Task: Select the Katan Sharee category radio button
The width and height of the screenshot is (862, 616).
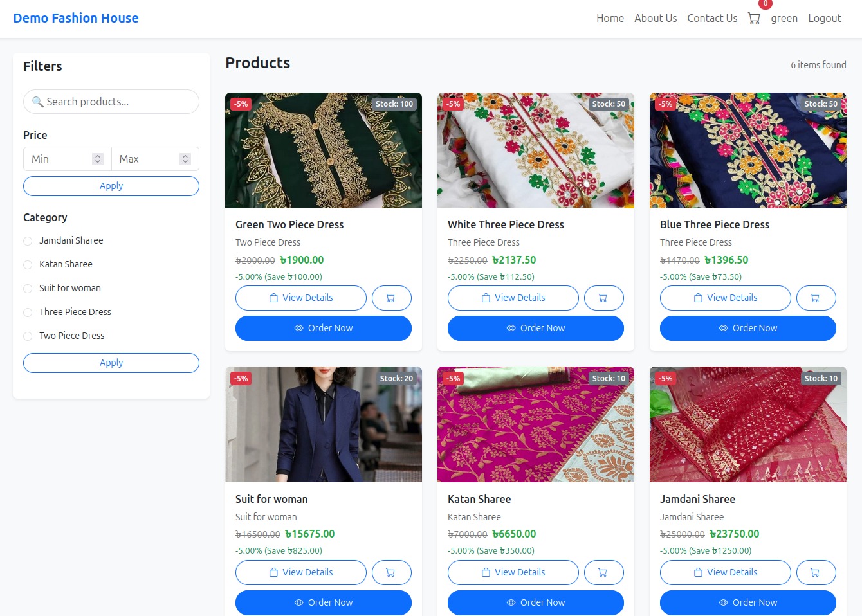Action: [x=28, y=264]
